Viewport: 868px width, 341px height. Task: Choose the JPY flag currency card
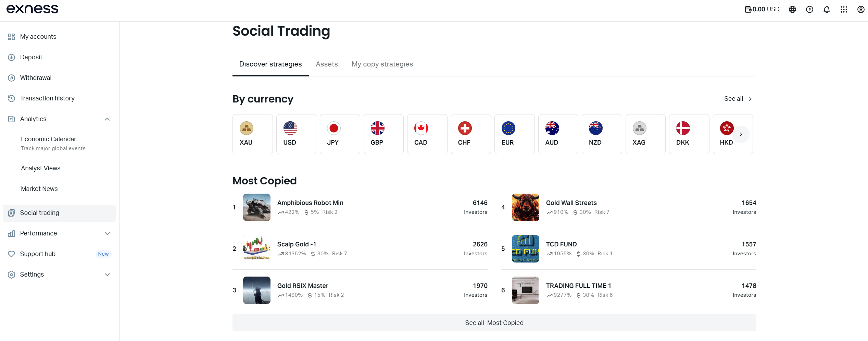340,134
